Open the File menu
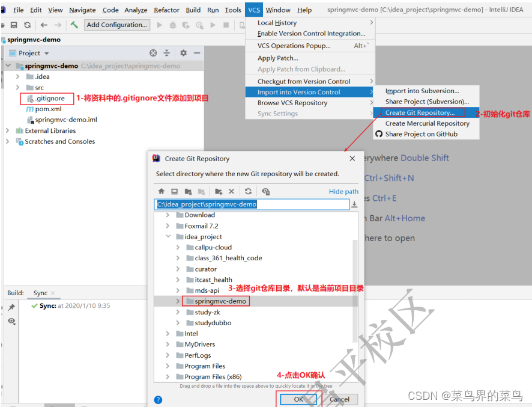This screenshot has height=407, width=532. click(19, 10)
